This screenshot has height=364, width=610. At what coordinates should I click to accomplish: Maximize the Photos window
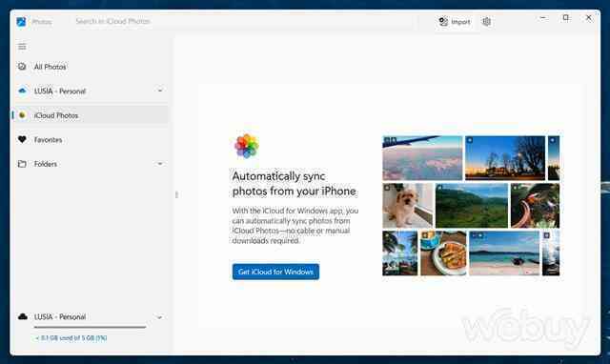(x=565, y=18)
